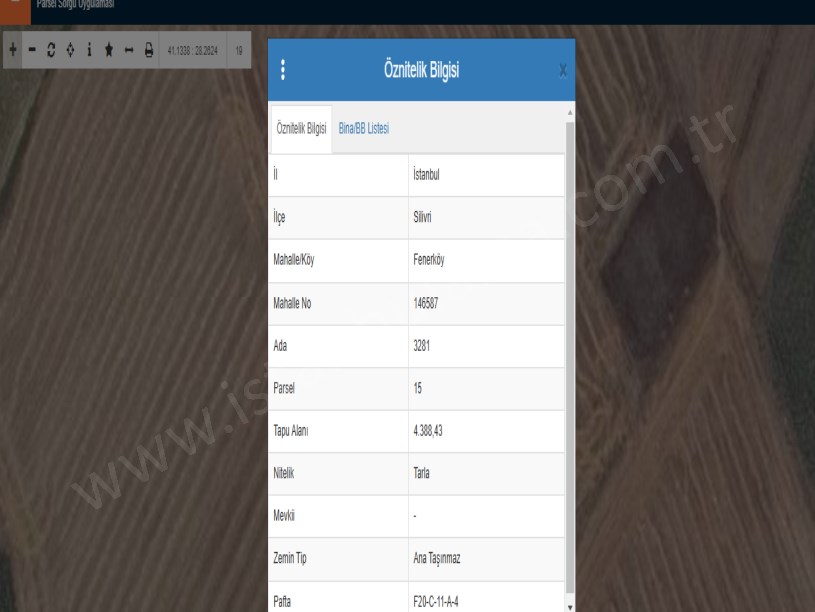The height and width of the screenshot is (612, 815).
Task: Click the zoom level 19 indicator
Action: (238, 50)
